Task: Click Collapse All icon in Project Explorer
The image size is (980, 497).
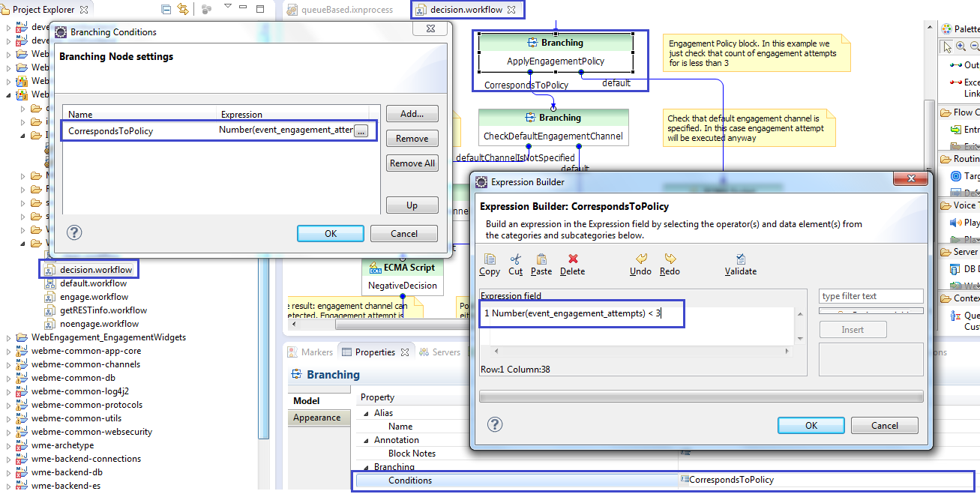Action: 166,10
